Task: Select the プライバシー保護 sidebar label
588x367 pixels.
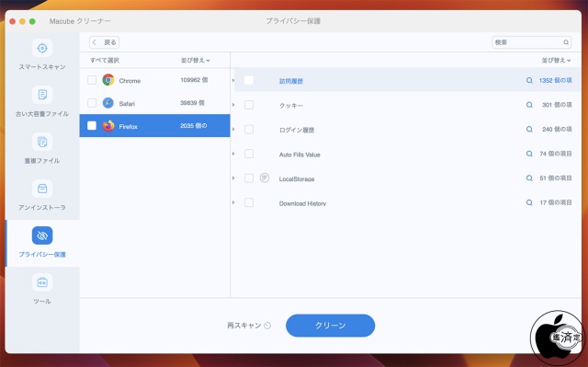Action: pos(42,255)
